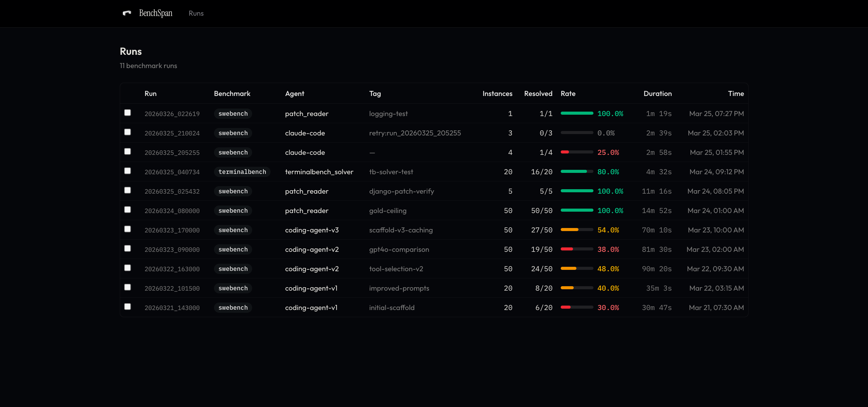The width and height of the screenshot is (868, 407).
Task: Click agent coding-agent-v3 cell
Action: pos(312,230)
